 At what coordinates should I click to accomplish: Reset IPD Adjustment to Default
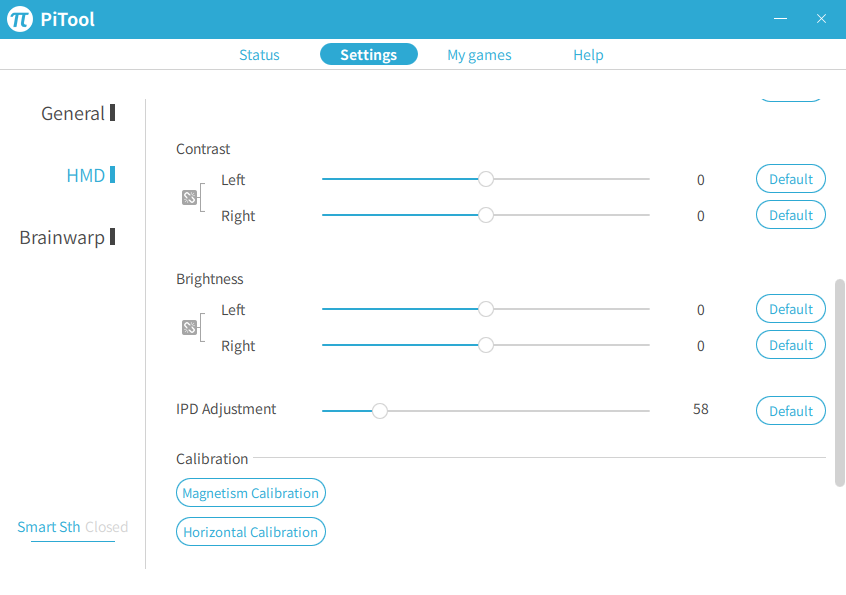[x=790, y=411]
